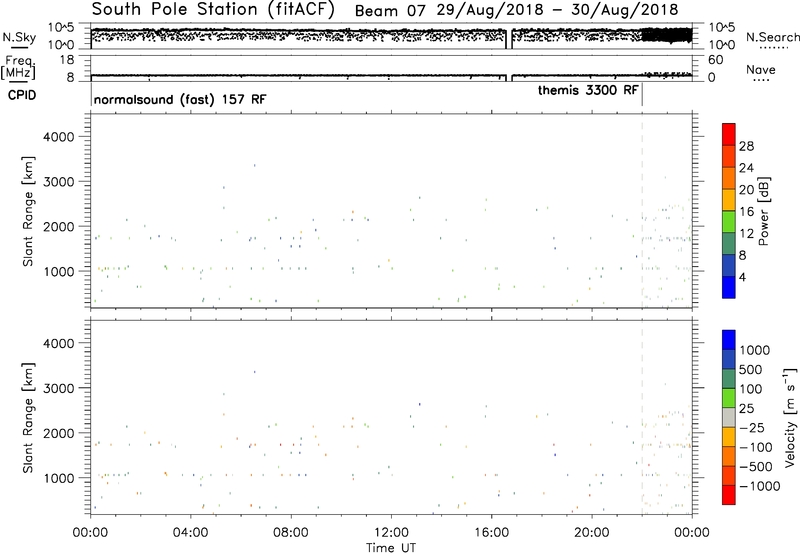
Task: Select the date range '29/Aug/2018 - 30/Aug/2018'
Action: 557,10
